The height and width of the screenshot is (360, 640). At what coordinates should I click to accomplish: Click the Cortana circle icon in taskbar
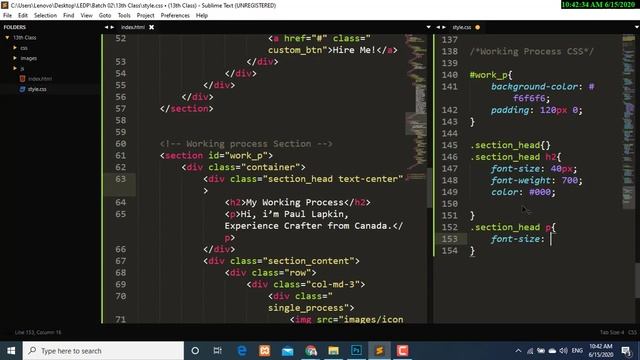click(x=195, y=351)
